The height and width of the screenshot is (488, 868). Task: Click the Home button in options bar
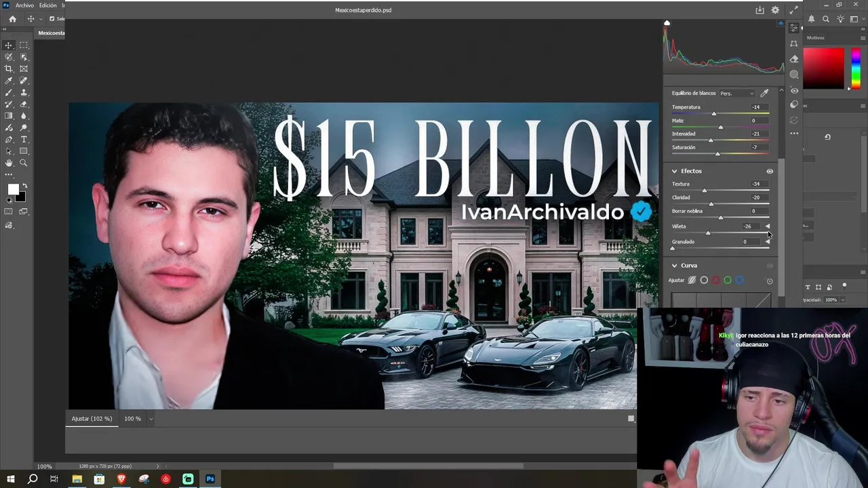[x=12, y=19]
